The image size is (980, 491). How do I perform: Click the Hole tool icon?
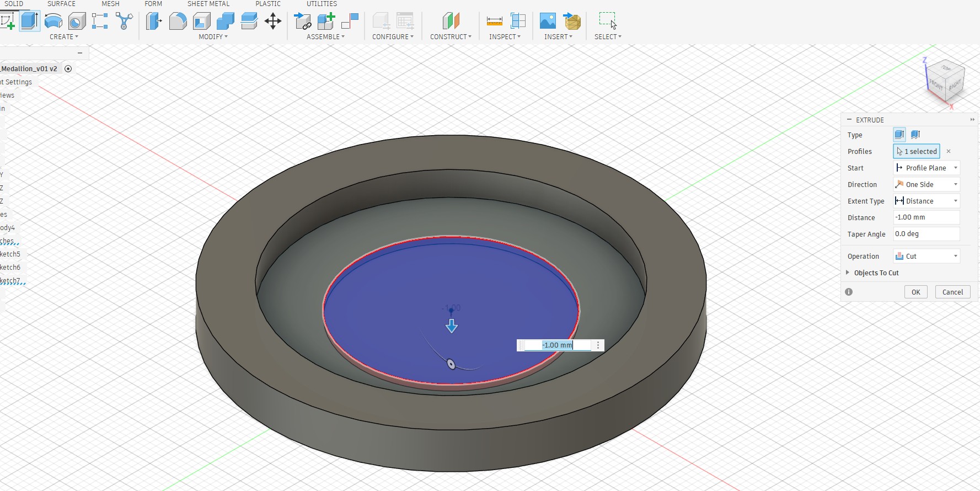(77, 22)
